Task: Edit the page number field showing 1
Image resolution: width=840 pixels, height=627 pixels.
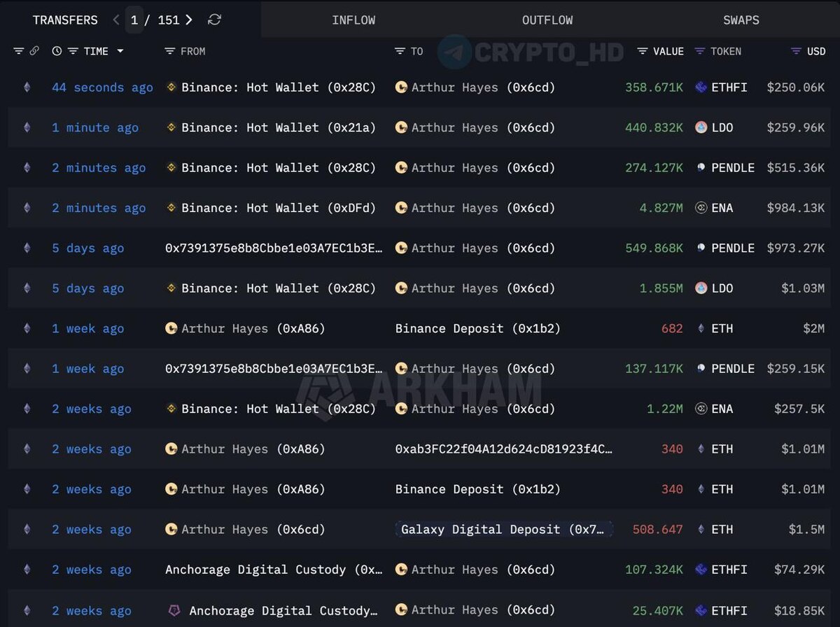Action: 134,20
